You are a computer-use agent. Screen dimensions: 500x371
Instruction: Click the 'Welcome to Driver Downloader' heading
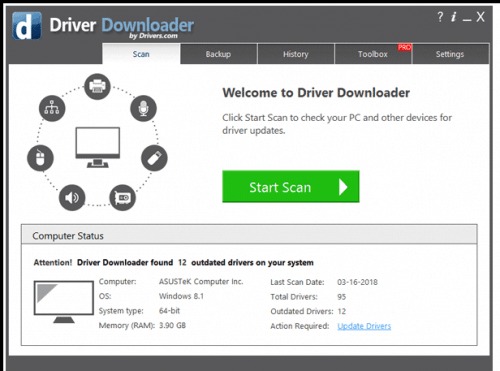(316, 93)
